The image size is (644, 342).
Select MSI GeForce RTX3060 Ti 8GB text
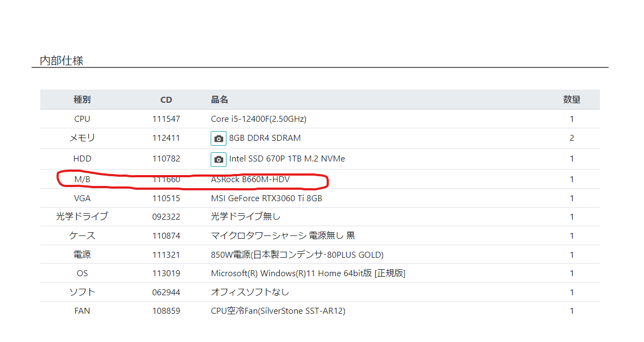[x=267, y=198]
